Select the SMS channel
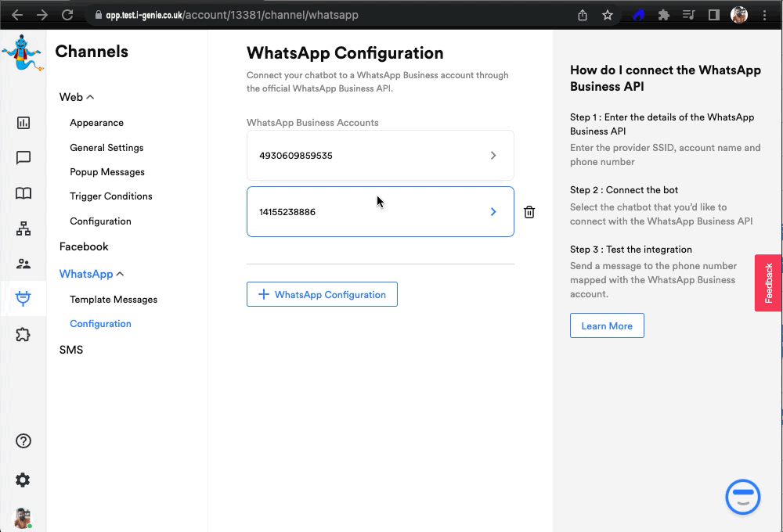This screenshot has width=783, height=532. click(x=71, y=350)
